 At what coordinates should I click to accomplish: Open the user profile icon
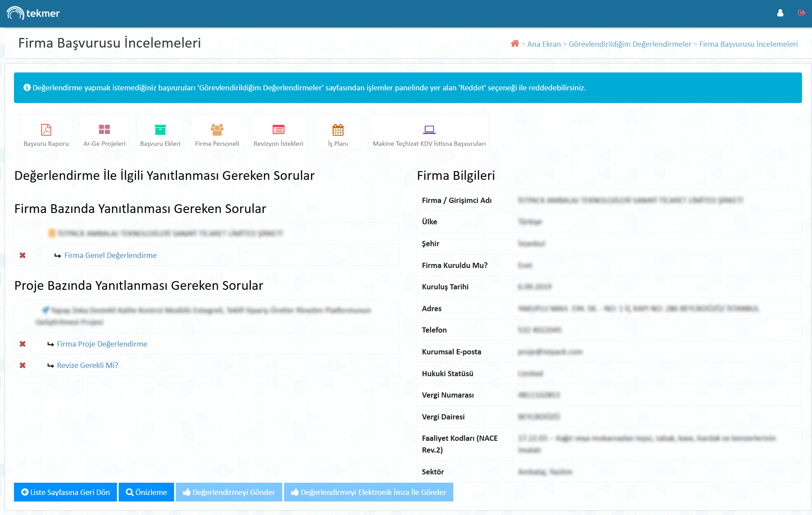[x=780, y=13]
